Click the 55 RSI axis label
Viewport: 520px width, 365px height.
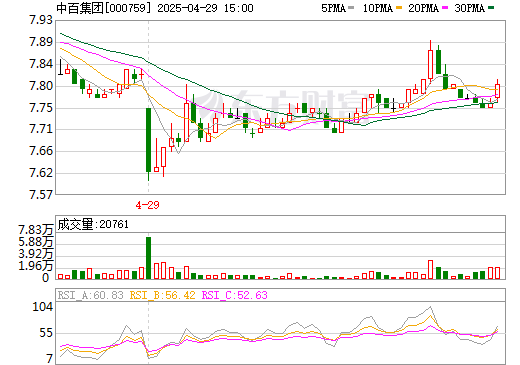[x=46, y=333]
